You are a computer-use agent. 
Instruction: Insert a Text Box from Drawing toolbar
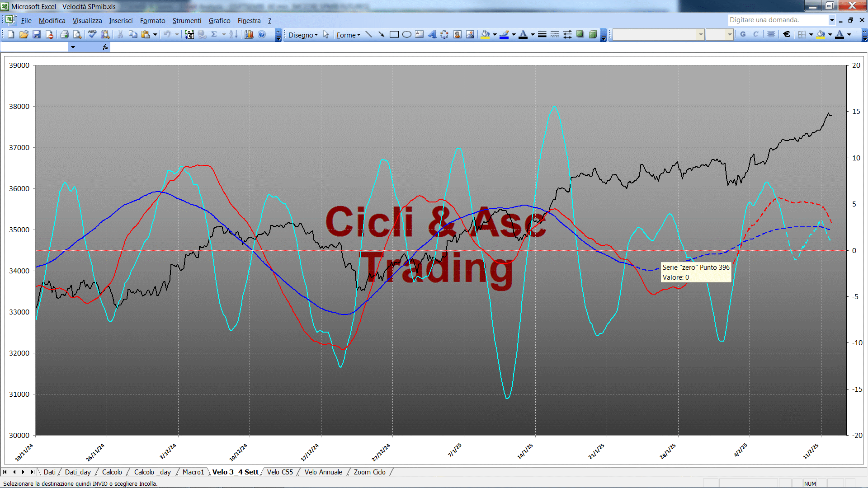419,34
